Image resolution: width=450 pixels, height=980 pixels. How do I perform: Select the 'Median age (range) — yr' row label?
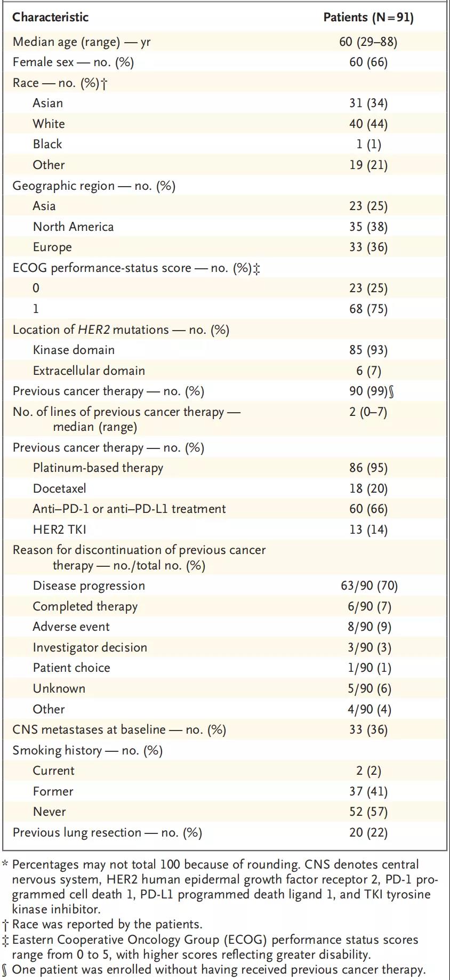82,42
